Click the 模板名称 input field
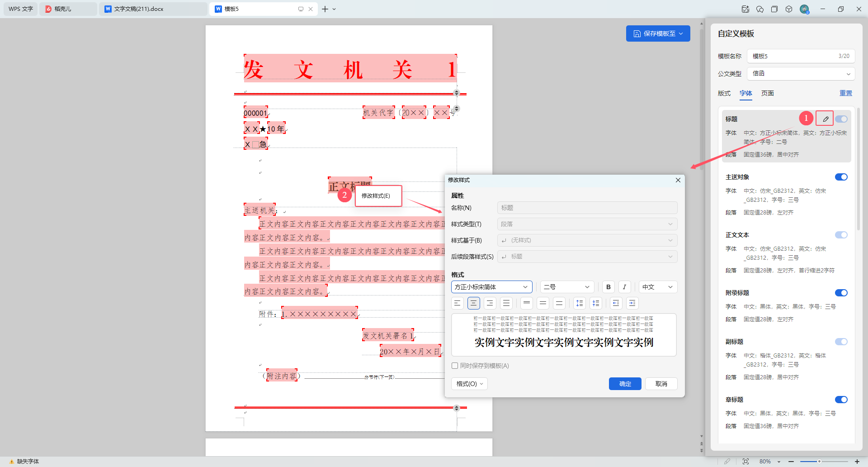 (791, 56)
